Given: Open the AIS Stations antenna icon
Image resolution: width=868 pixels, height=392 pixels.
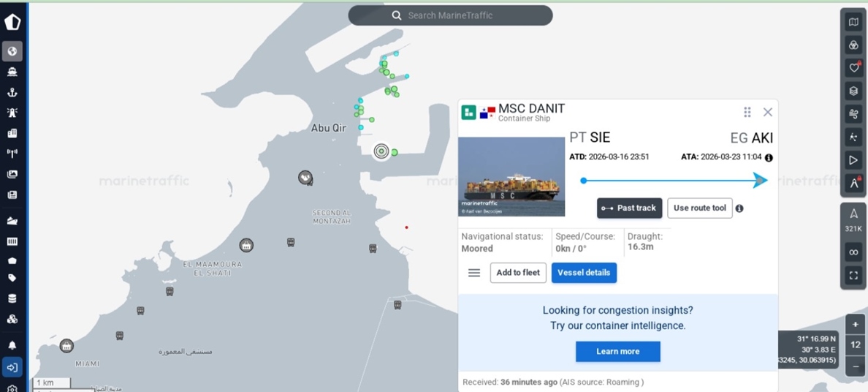Looking at the screenshot, I should click(x=12, y=154).
